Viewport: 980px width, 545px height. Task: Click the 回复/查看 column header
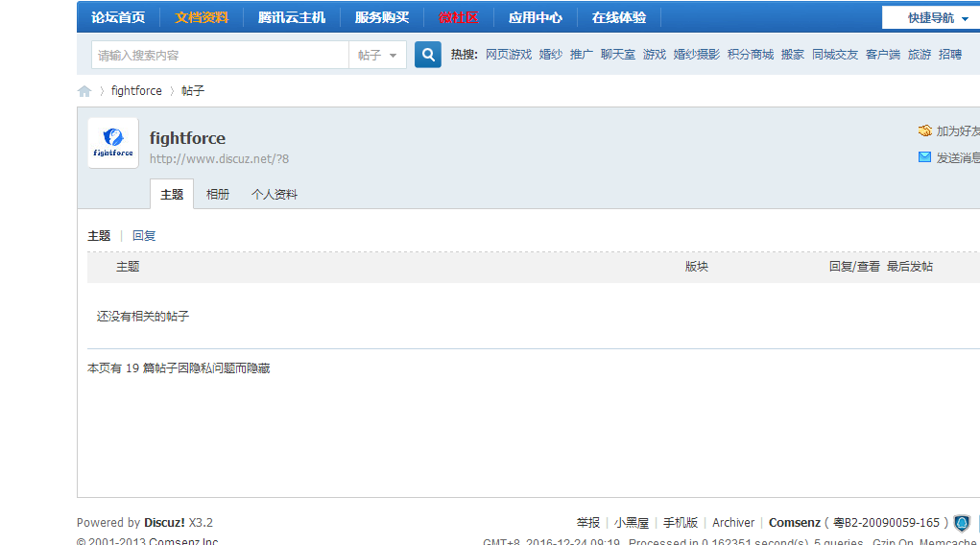pyautogui.click(x=854, y=266)
